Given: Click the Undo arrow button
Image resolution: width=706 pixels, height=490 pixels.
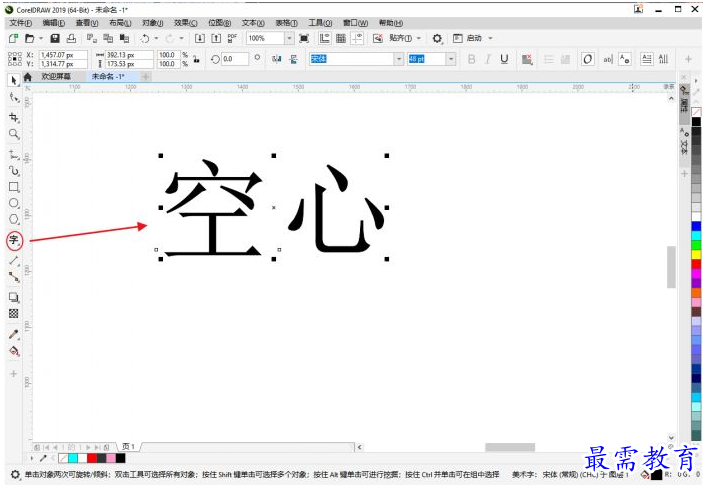Looking at the screenshot, I should click(x=145, y=38).
